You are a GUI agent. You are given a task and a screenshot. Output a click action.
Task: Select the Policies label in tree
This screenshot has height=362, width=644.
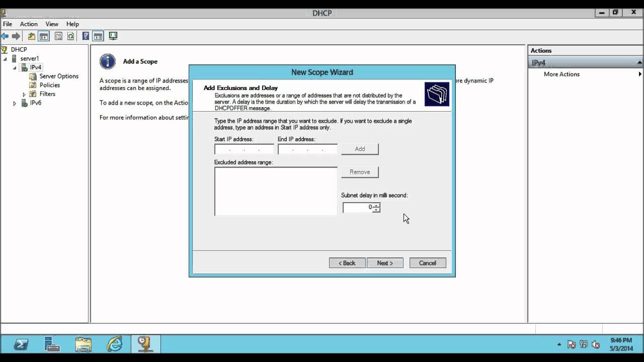[x=49, y=85]
